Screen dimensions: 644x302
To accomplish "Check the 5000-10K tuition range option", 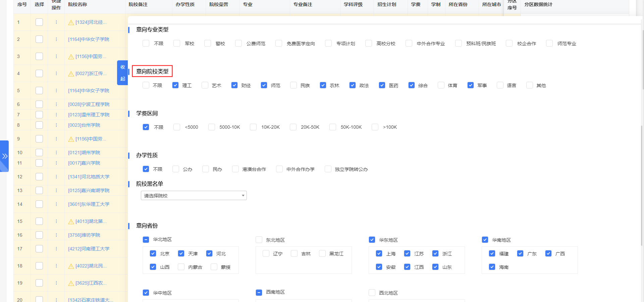I will (211, 127).
